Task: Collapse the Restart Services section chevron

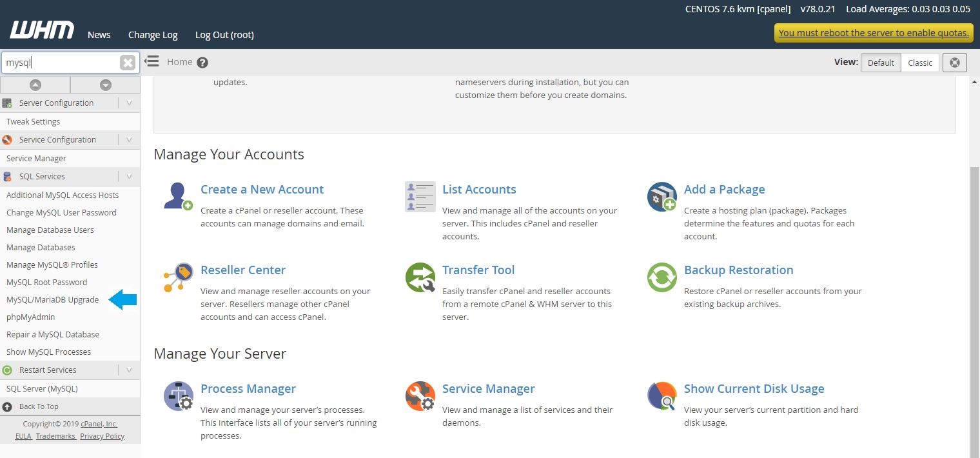Action: 129,370
